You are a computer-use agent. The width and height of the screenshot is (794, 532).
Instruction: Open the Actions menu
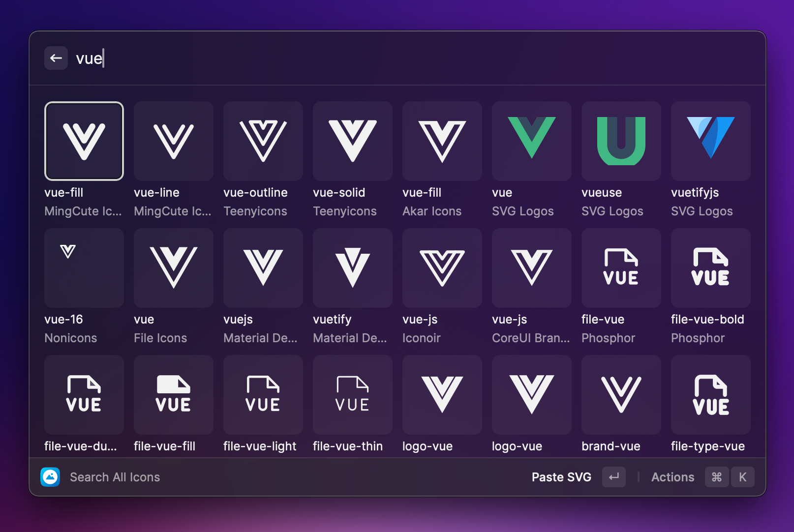tap(672, 477)
